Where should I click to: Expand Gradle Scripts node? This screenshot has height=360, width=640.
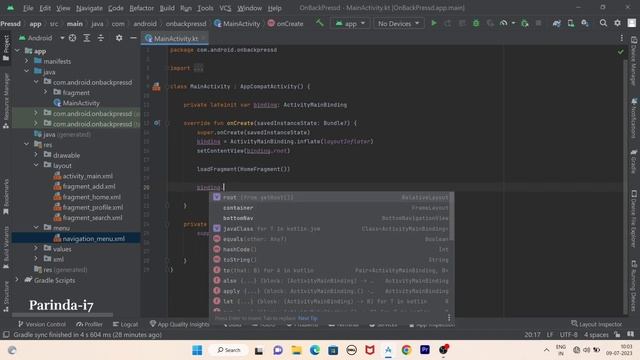click(x=17, y=280)
